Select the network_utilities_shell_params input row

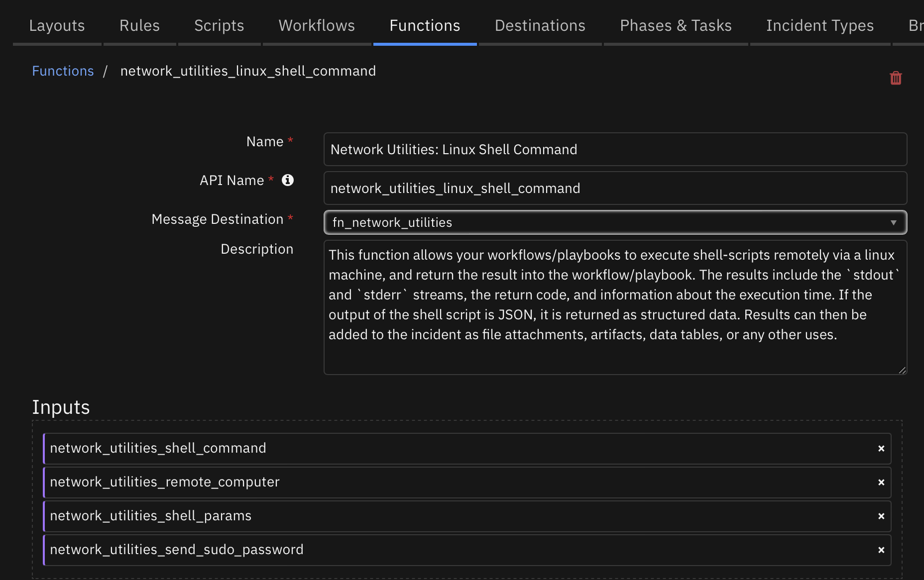(467, 516)
